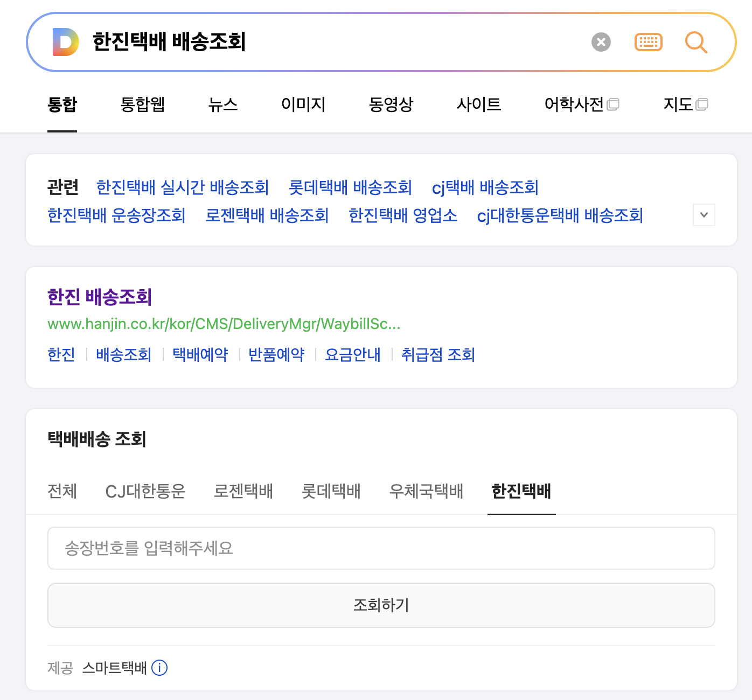
Task: Click the 배송조회 sublink under hanjin result
Action: [123, 354]
